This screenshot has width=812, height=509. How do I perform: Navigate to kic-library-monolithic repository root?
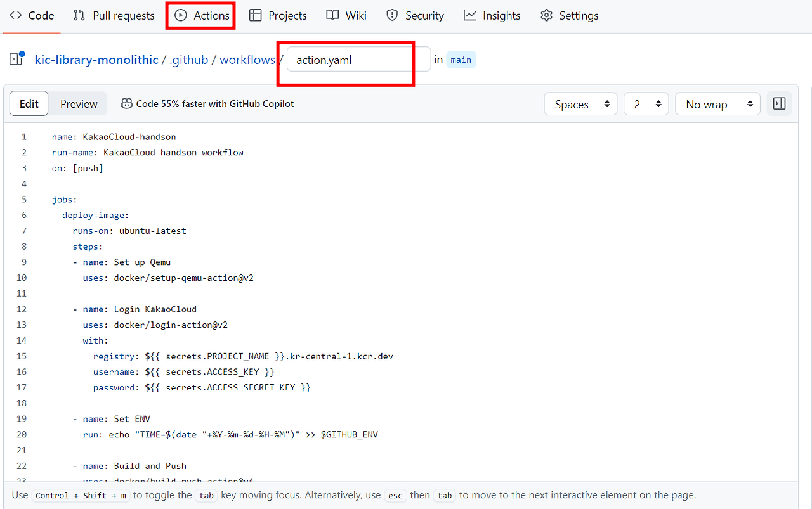[96, 60]
